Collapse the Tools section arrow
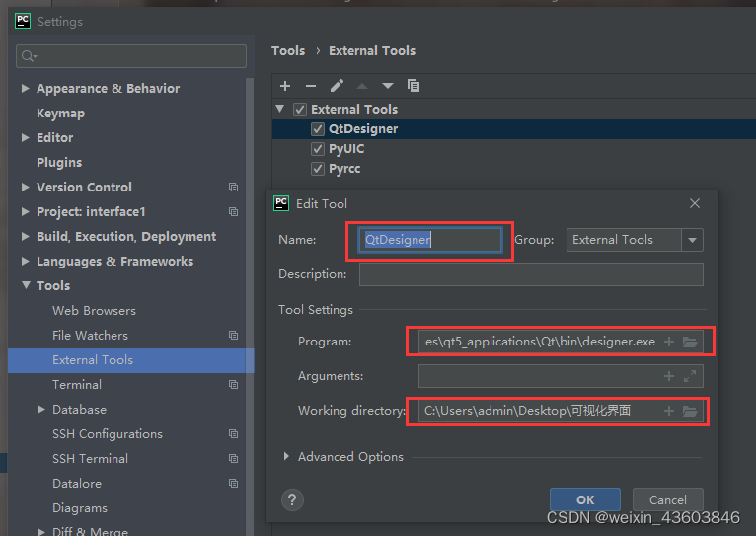Viewport: 756px width, 536px height. point(26,285)
